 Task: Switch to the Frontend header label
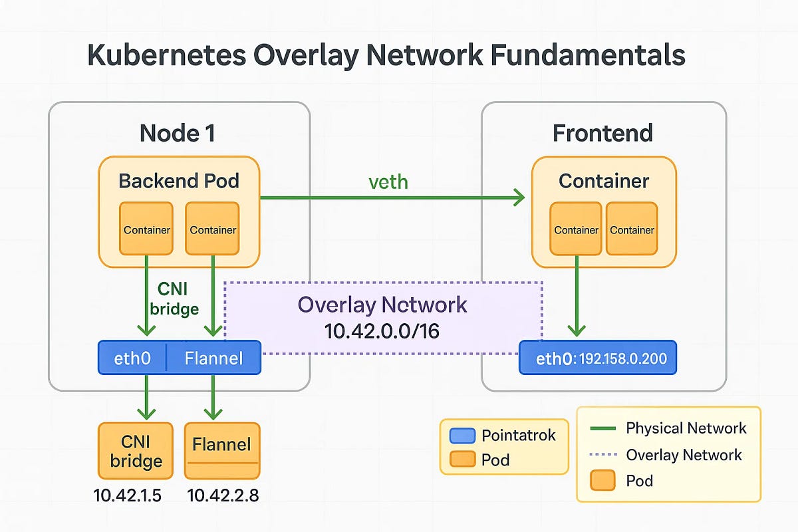[602, 133]
